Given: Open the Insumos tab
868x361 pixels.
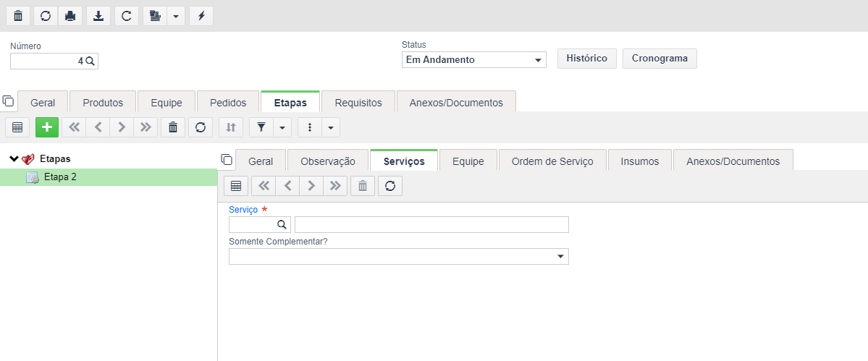Looking at the screenshot, I should [640, 161].
